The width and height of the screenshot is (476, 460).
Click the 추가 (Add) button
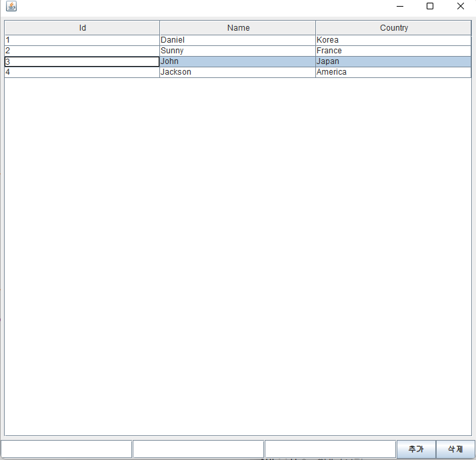pos(416,449)
